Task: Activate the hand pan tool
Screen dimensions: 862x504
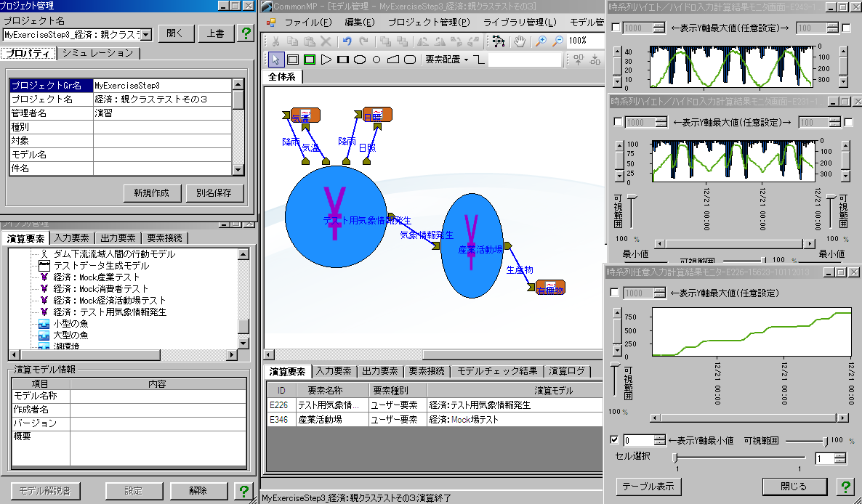Action: (x=520, y=42)
